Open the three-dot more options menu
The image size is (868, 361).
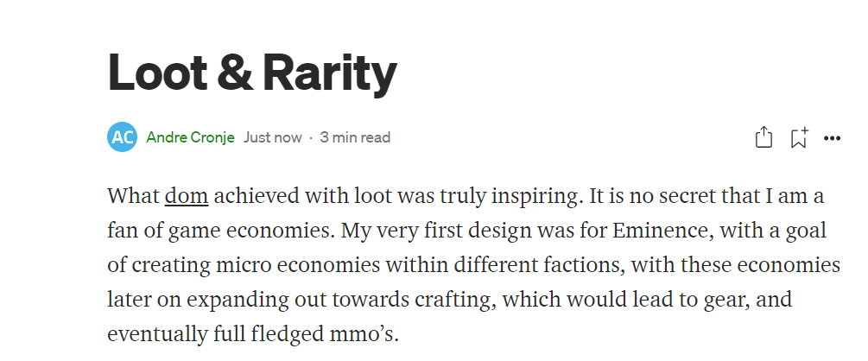point(832,138)
